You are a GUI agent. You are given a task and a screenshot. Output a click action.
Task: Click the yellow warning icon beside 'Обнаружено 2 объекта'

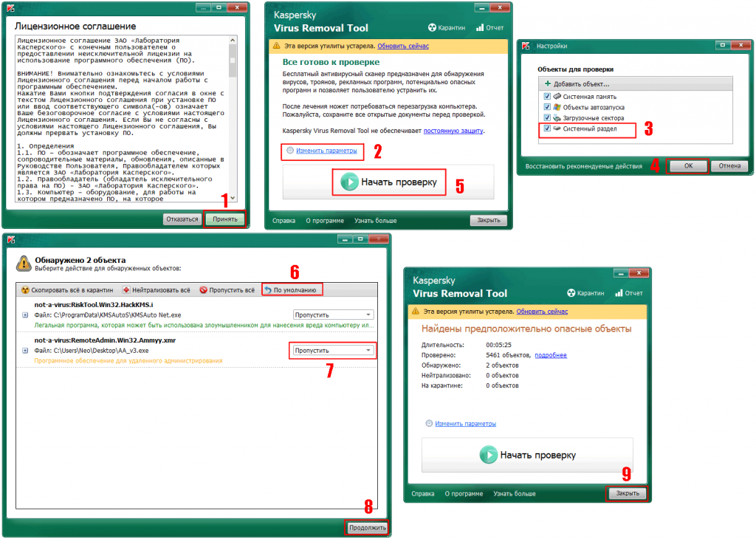[24, 263]
